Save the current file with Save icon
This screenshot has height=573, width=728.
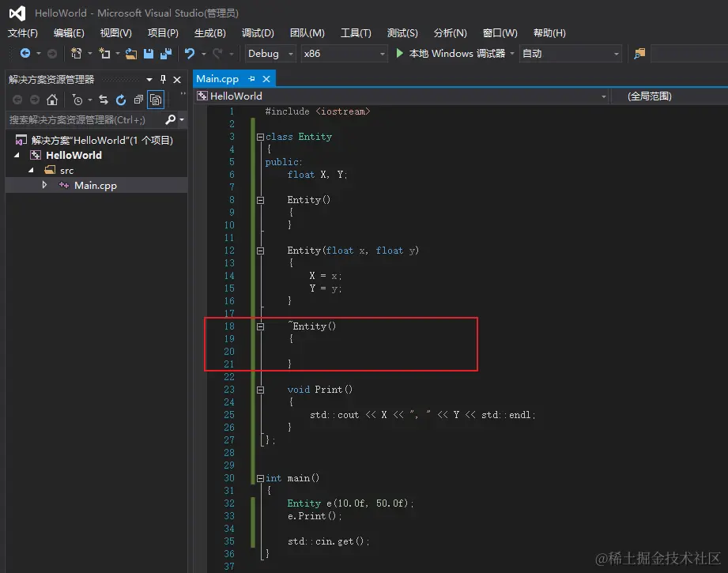click(149, 54)
